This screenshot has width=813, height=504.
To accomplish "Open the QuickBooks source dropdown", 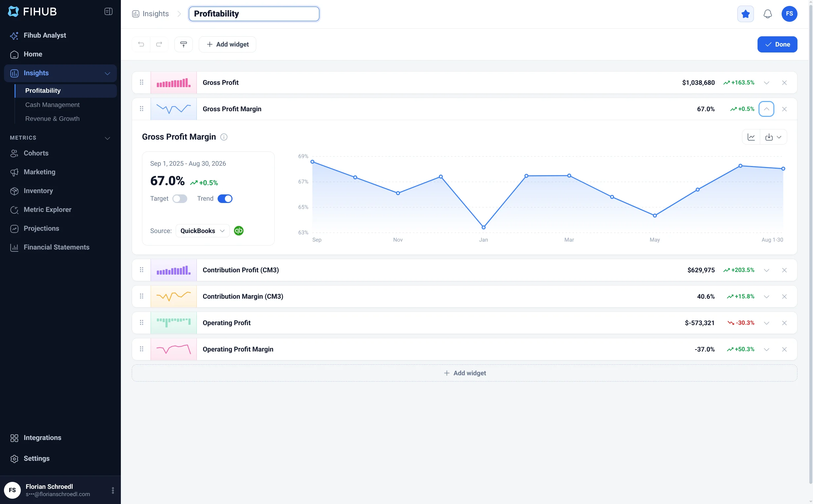I will (x=202, y=231).
